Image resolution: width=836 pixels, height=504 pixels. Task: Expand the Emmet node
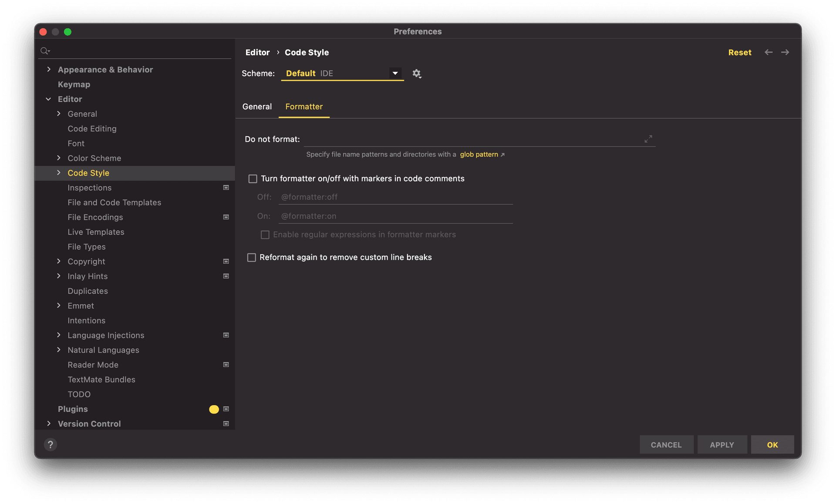pos(59,306)
